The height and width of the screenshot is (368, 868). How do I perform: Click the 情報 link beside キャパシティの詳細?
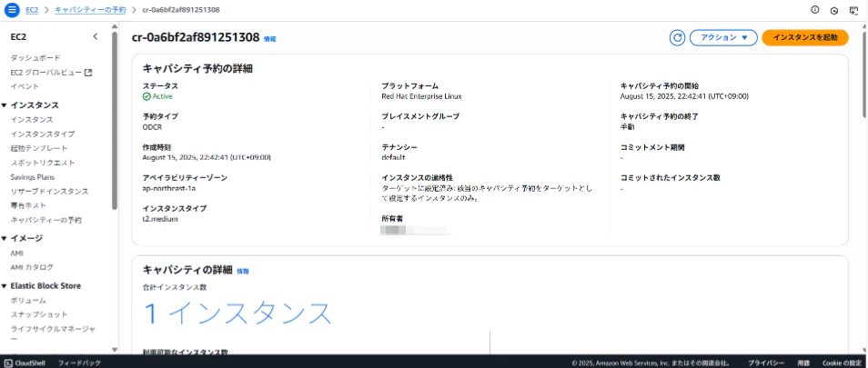click(242, 272)
